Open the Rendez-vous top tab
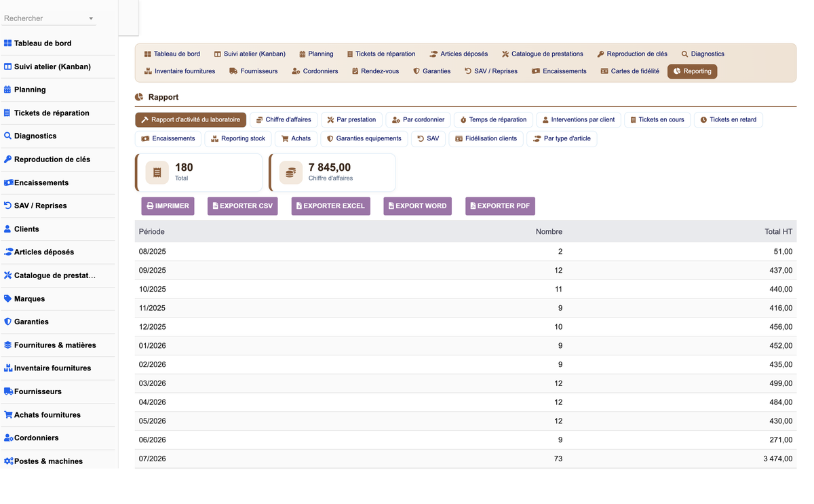 375,71
